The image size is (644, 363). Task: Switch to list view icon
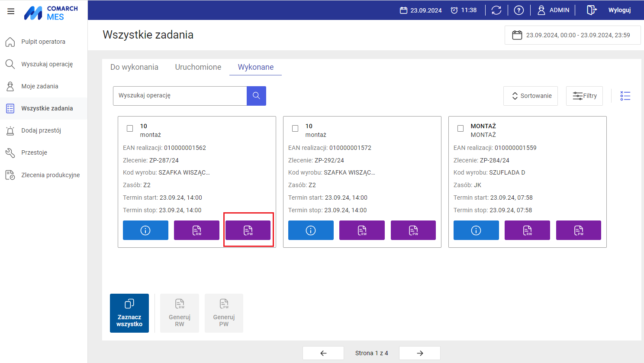(625, 96)
